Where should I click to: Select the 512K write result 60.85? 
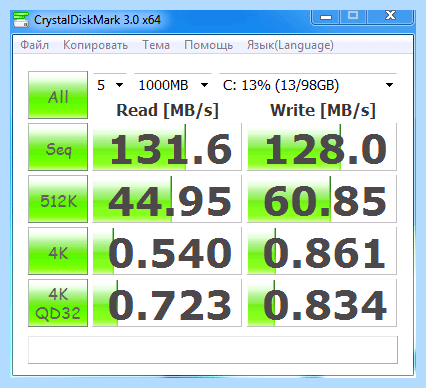(x=322, y=199)
